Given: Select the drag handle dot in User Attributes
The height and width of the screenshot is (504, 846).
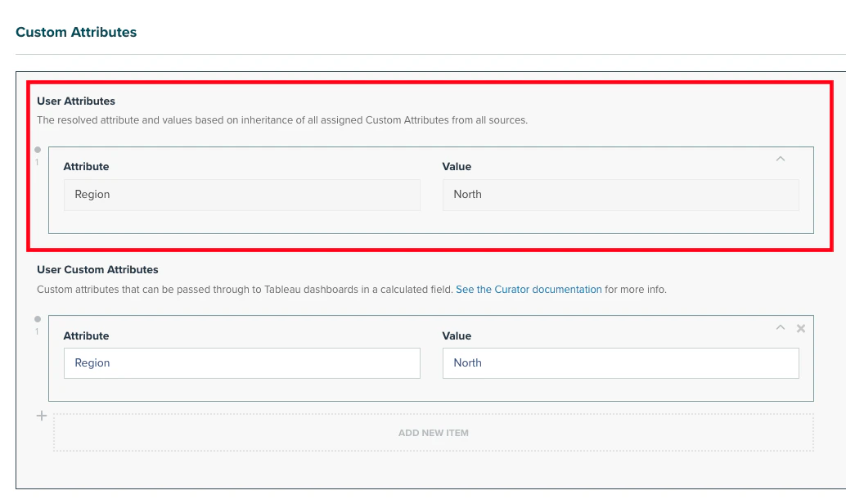Looking at the screenshot, I should tap(36, 149).
